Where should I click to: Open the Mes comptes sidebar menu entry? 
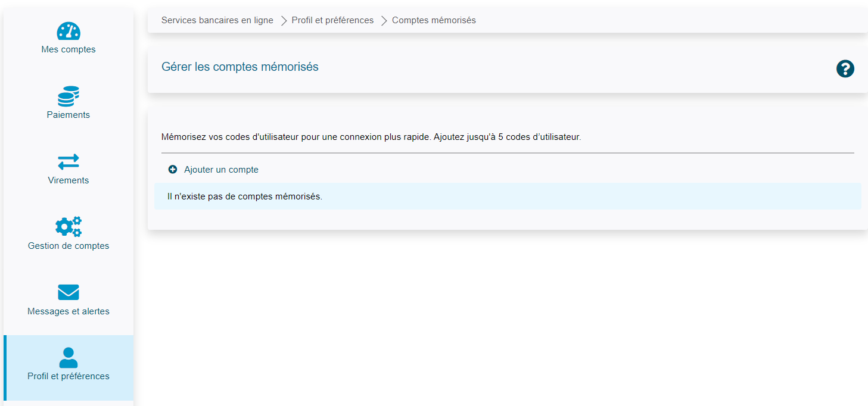[68, 49]
